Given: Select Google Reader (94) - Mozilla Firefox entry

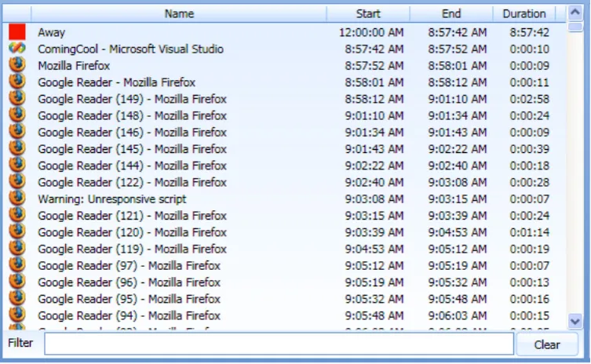Looking at the screenshot, I should coord(129,315).
